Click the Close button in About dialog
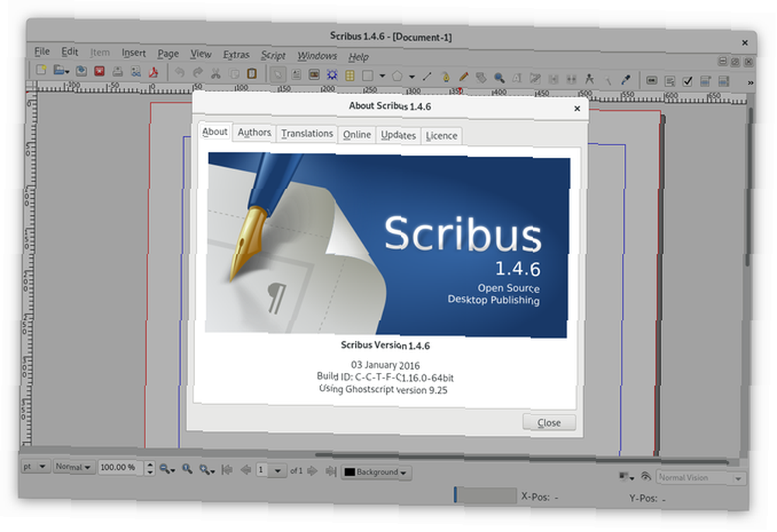Viewport: 777px width, 532px height. click(x=549, y=422)
